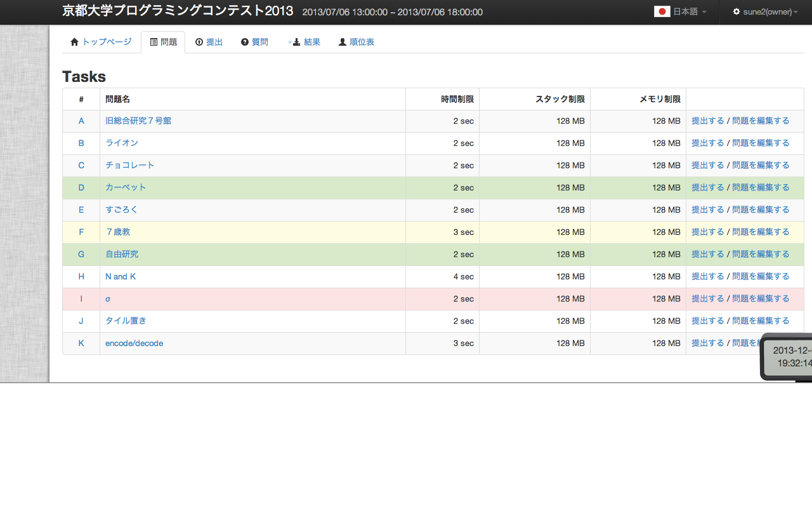Click 提出する in the チョコレート row
This screenshot has height=508, width=812.
click(x=708, y=165)
